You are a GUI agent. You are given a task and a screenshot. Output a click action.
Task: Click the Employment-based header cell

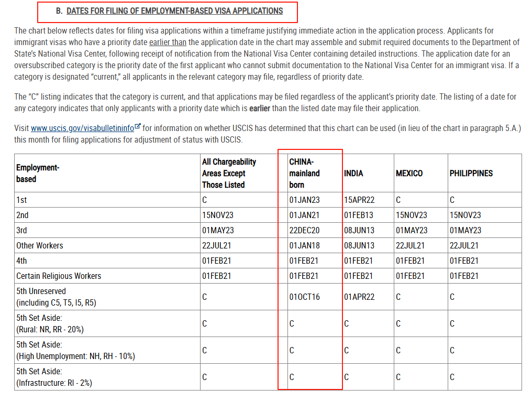pyautogui.click(x=38, y=173)
